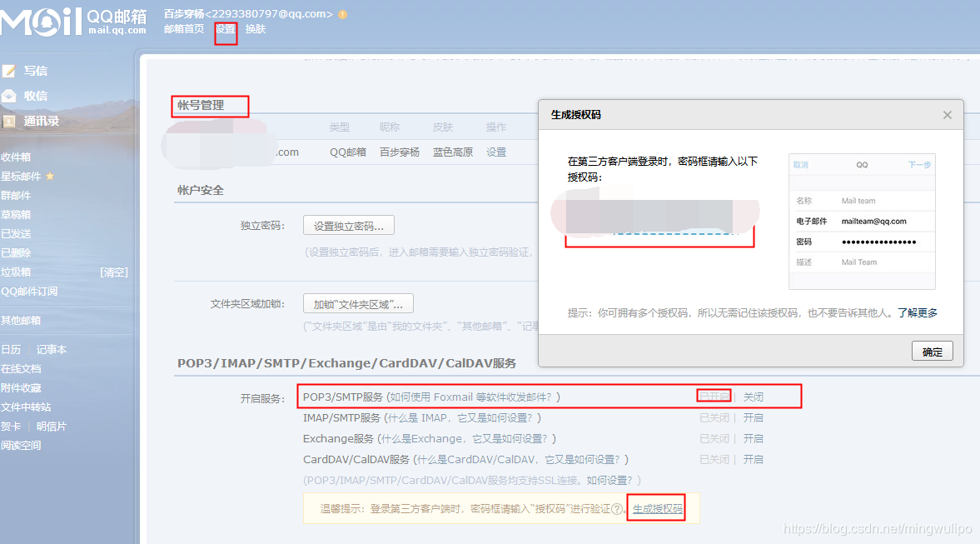Select the 帐号管理 settings tab
The height and width of the screenshot is (544, 980).
(x=201, y=105)
